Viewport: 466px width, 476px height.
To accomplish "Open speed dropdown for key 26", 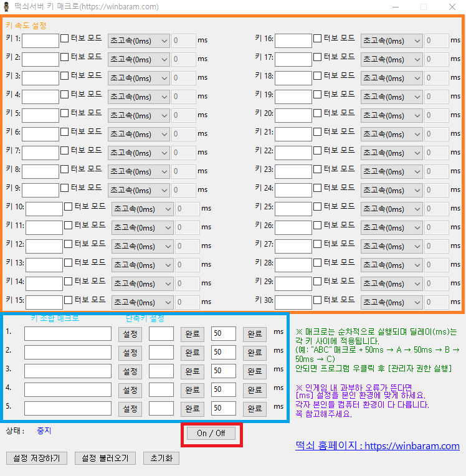I will pos(392,227).
